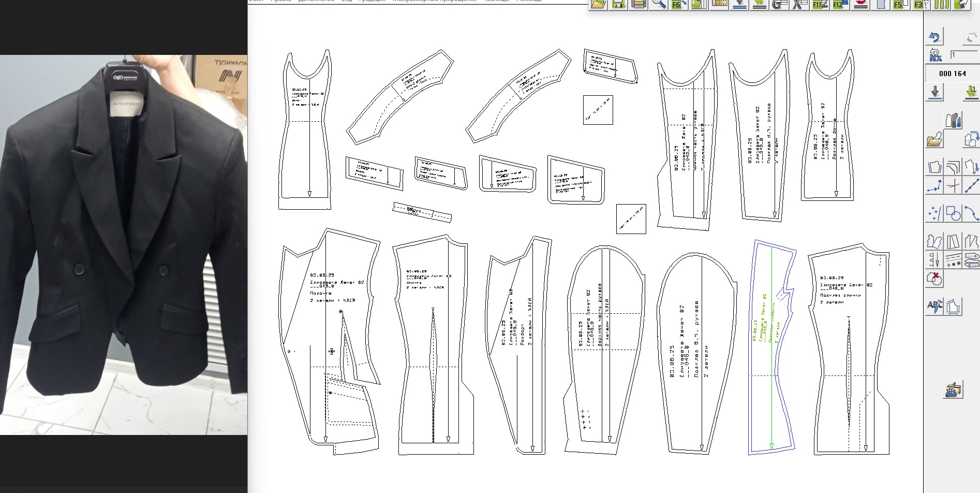Viewport: 980px width, 493px height.
Task: Click the hatched fill pattern icon
Action: [881, 4]
